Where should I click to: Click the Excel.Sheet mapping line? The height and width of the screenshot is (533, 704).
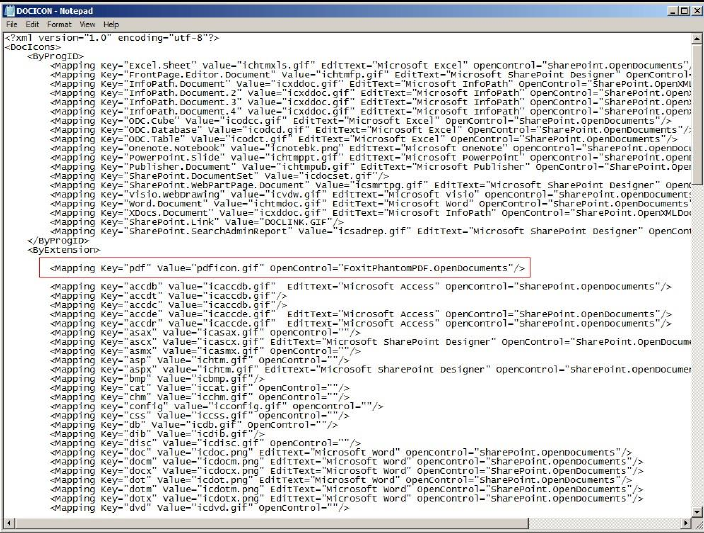[x=370, y=66]
